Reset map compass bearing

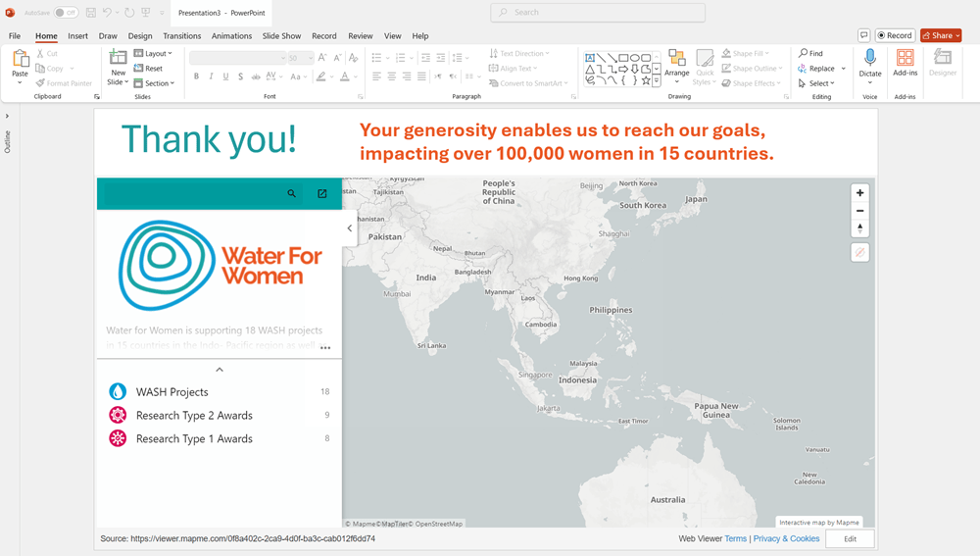pyautogui.click(x=860, y=228)
